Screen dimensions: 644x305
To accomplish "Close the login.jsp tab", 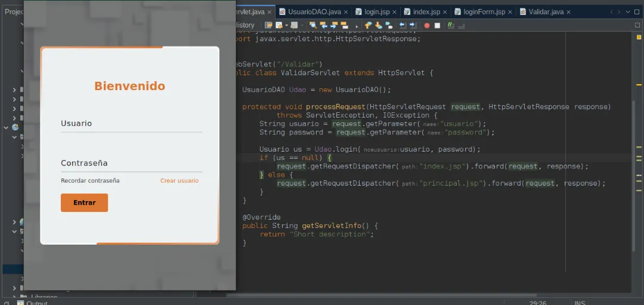I will pyautogui.click(x=394, y=13).
